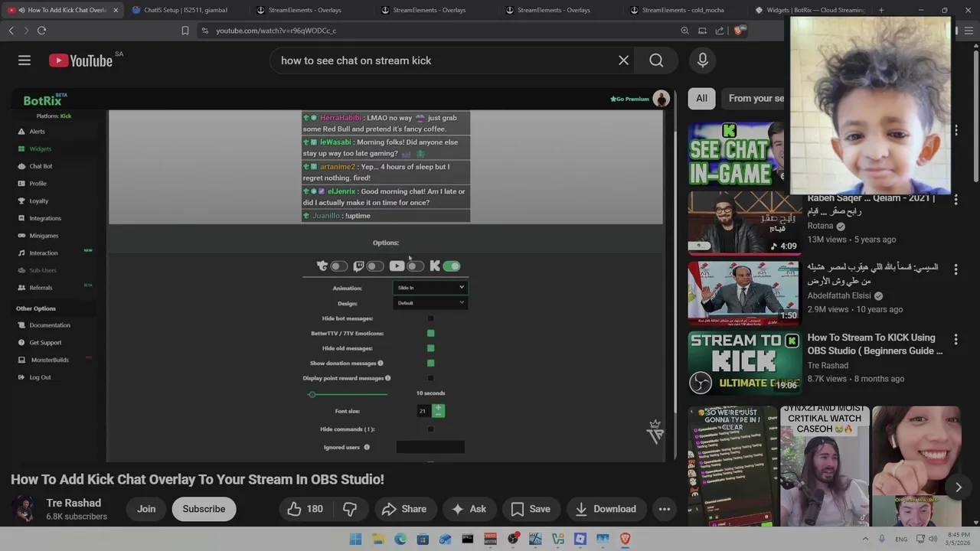
Task: Open options menu for the Rabeh Saqer video
Action: (x=955, y=200)
